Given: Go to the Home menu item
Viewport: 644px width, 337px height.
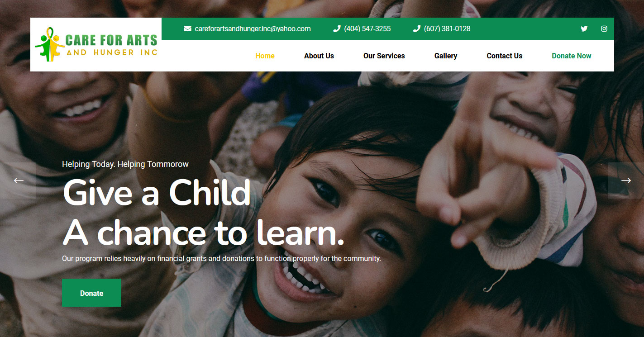Looking at the screenshot, I should point(265,56).
